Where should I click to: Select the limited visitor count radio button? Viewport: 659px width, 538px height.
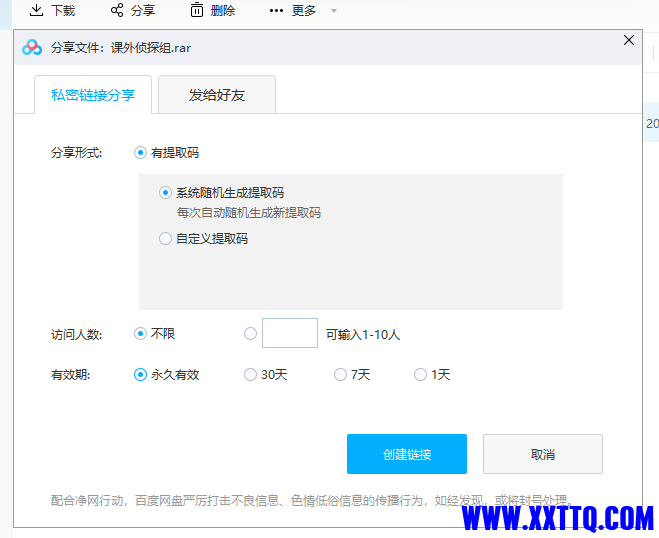click(x=250, y=334)
